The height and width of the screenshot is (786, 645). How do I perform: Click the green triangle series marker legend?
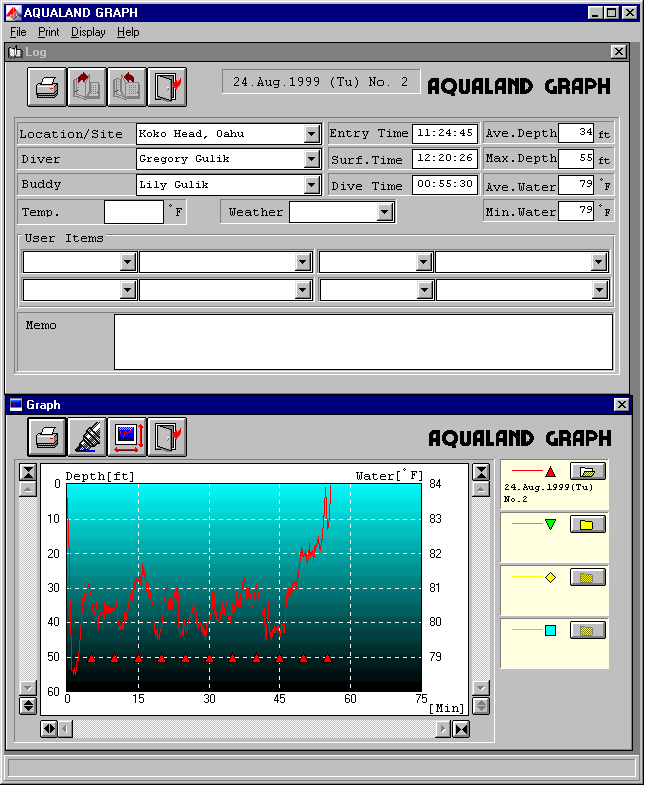pos(550,525)
